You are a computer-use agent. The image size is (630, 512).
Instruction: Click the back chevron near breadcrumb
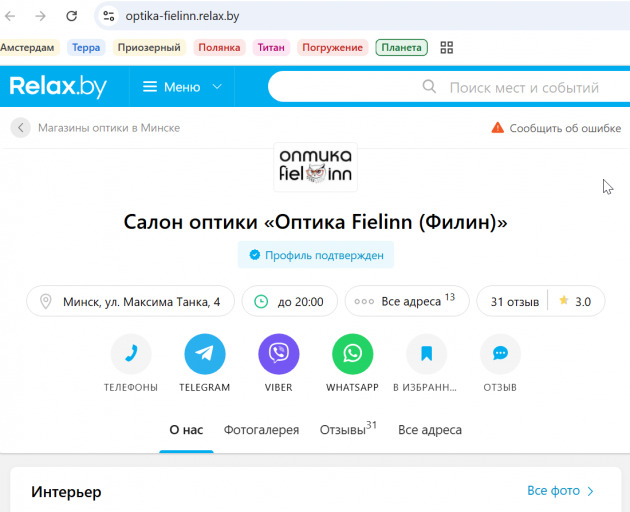[20, 128]
